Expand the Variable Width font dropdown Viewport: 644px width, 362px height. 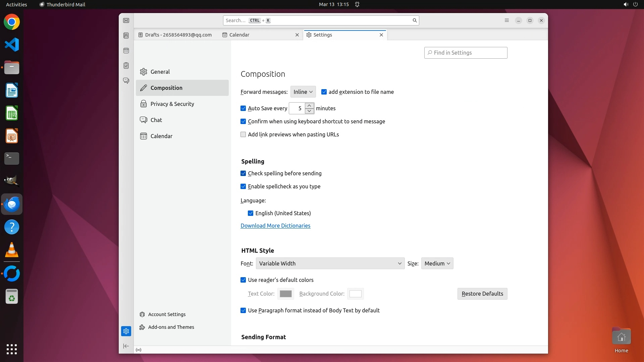(x=330, y=264)
